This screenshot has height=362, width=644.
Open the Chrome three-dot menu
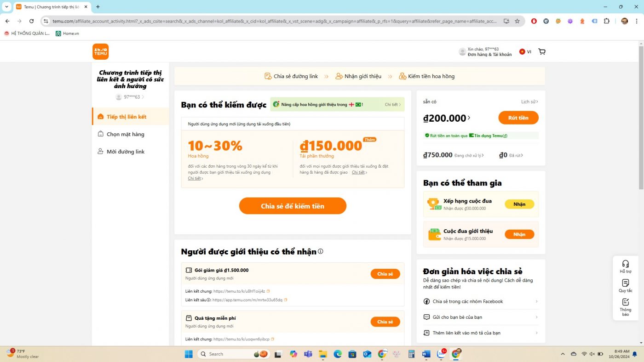pos(636,21)
